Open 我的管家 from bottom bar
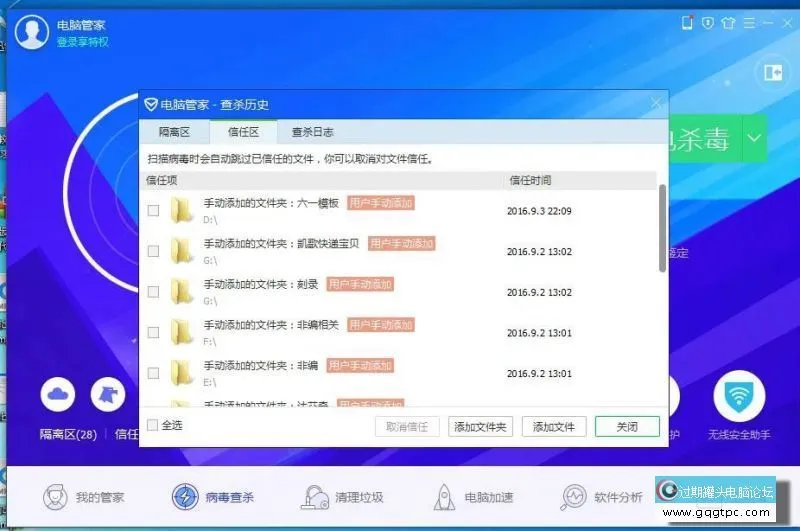The width and height of the screenshot is (800, 531). pos(84,497)
